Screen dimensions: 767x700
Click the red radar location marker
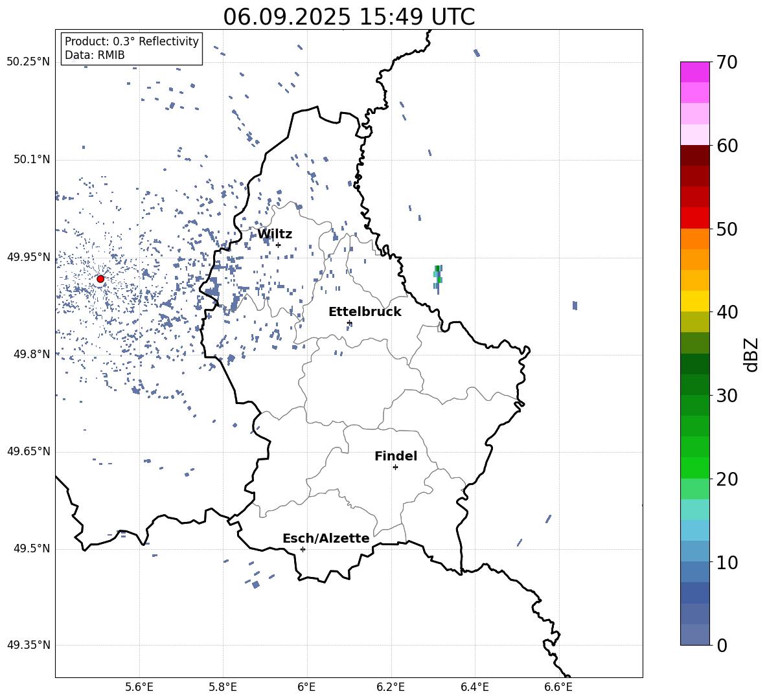100,279
